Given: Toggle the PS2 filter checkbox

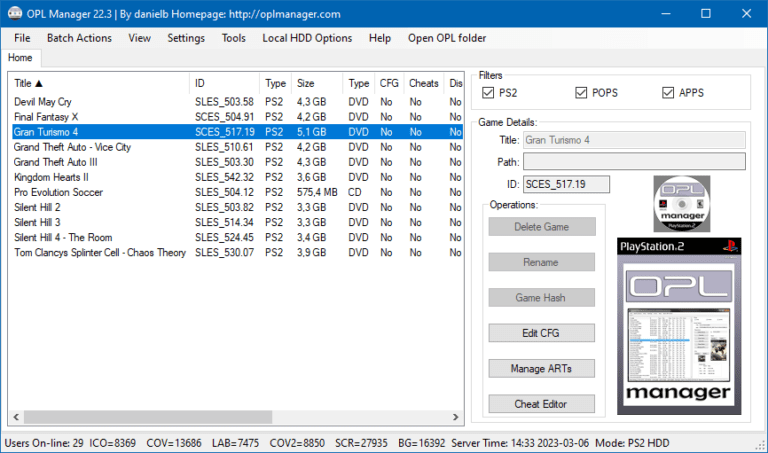Looking at the screenshot, I should coord(488,93).
